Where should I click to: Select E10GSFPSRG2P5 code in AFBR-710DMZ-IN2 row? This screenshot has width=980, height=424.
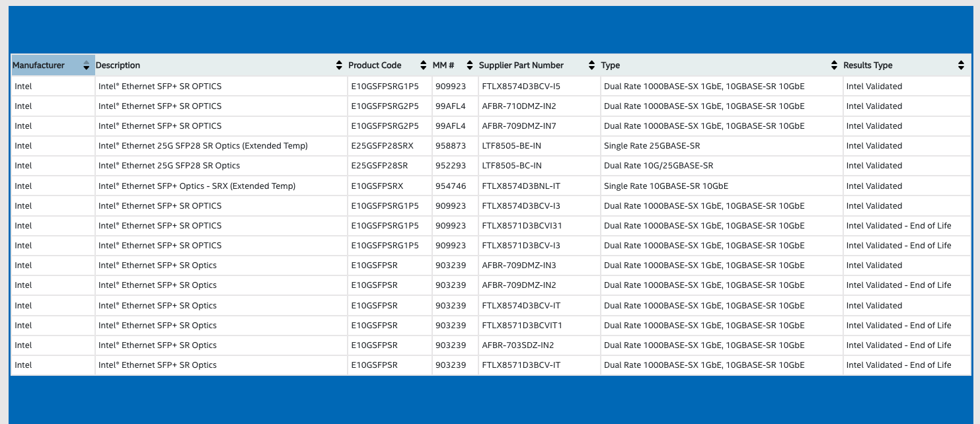tap(385, 106)
